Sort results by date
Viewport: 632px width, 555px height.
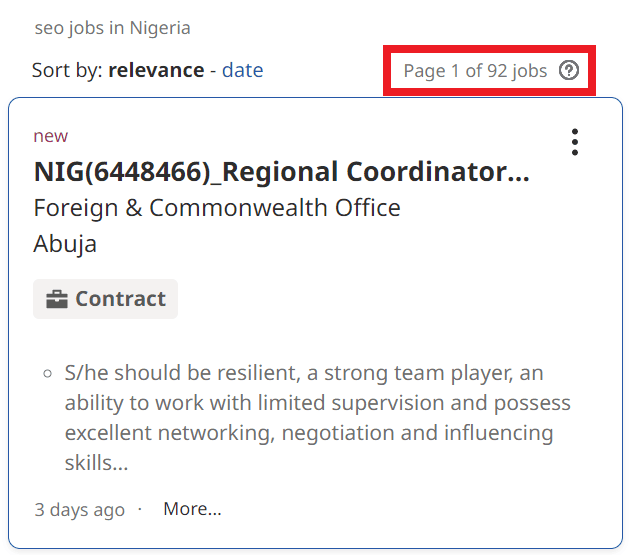click(242, 70)
